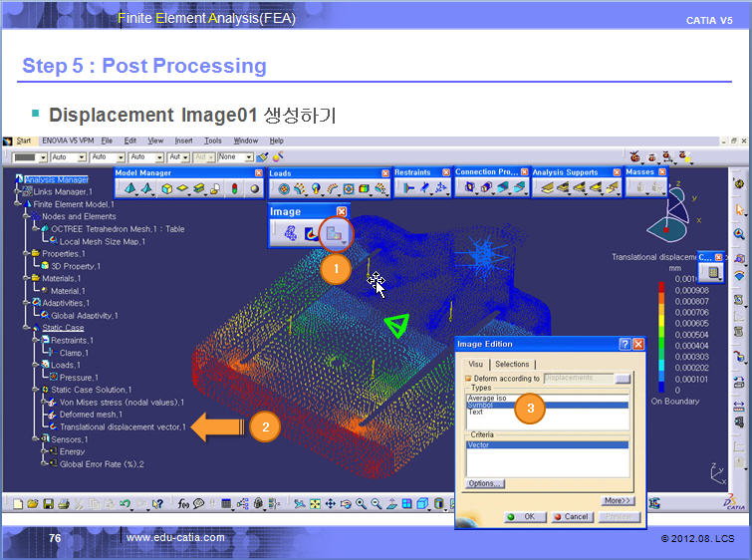Click the OK button in Image Edition
This screenshot has width=752, height=560.
coord(522,517)
